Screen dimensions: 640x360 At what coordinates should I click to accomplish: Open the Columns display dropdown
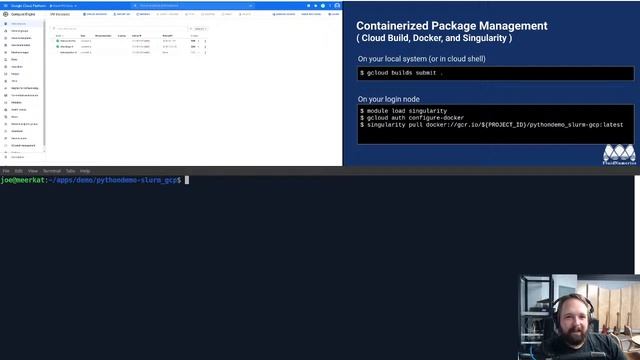pos(200,29)
